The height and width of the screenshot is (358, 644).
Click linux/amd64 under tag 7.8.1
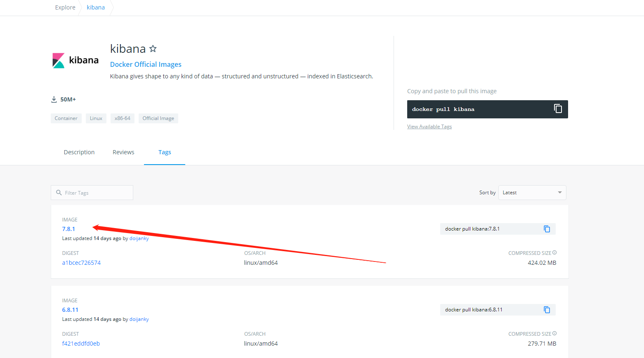pyautogui.click(x=261, y=263)
